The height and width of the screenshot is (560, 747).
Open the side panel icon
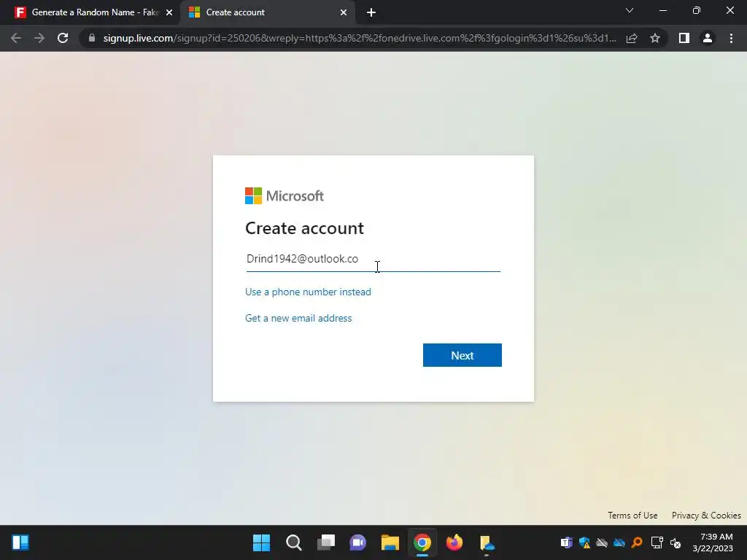coord(684,38)
